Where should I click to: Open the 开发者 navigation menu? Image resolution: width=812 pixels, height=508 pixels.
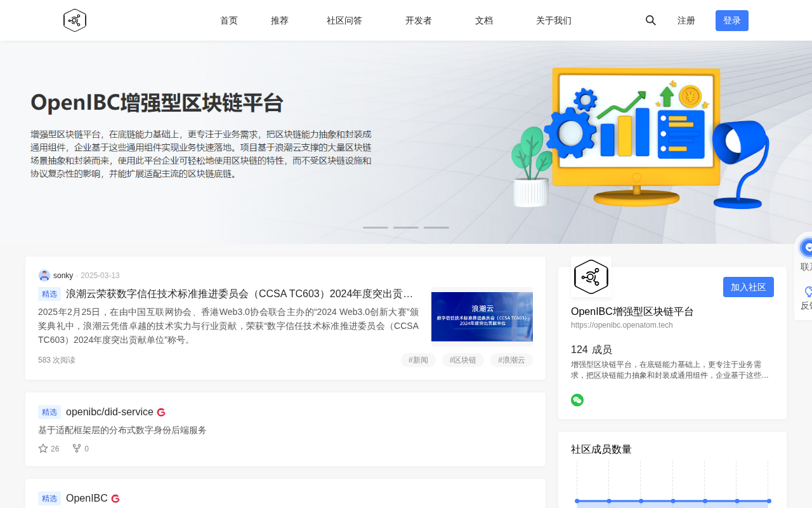[418, 20]
